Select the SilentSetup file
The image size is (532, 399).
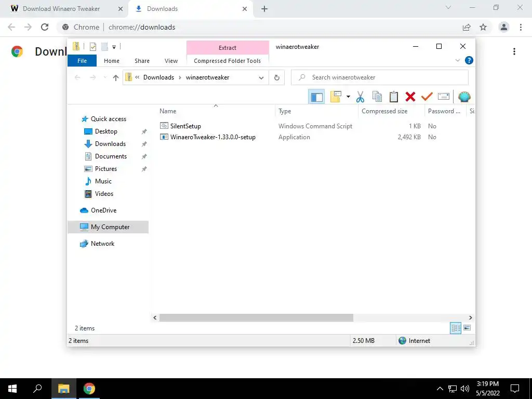coord(185,126)
